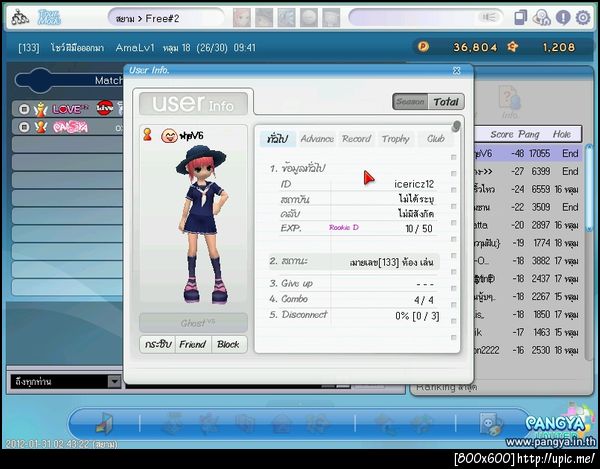Click the third greyed portrait in top bar

(x=286, y=18)
